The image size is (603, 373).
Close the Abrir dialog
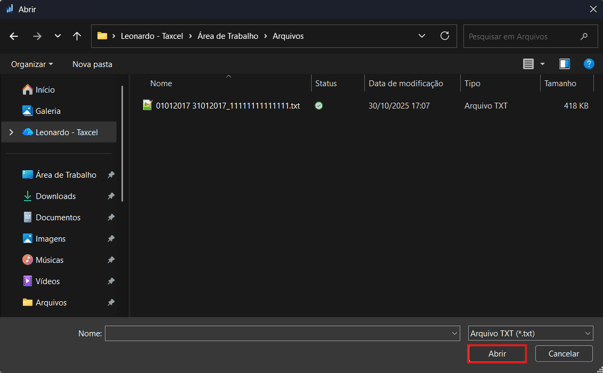(x=593, y=9)
